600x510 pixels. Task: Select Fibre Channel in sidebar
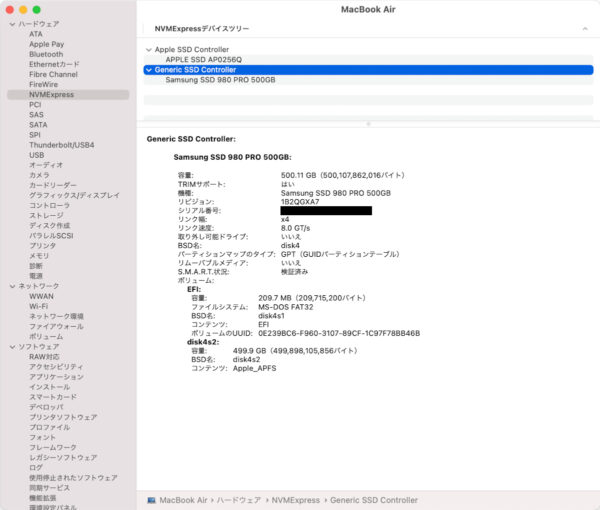pos(54,74)
